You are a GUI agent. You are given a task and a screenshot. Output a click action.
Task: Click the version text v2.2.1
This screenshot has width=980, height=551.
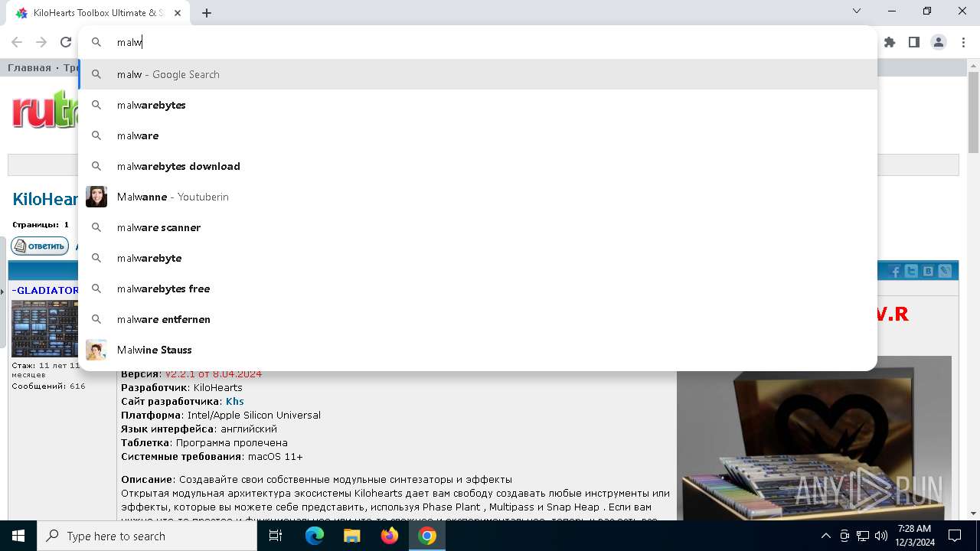click(214, 373)
